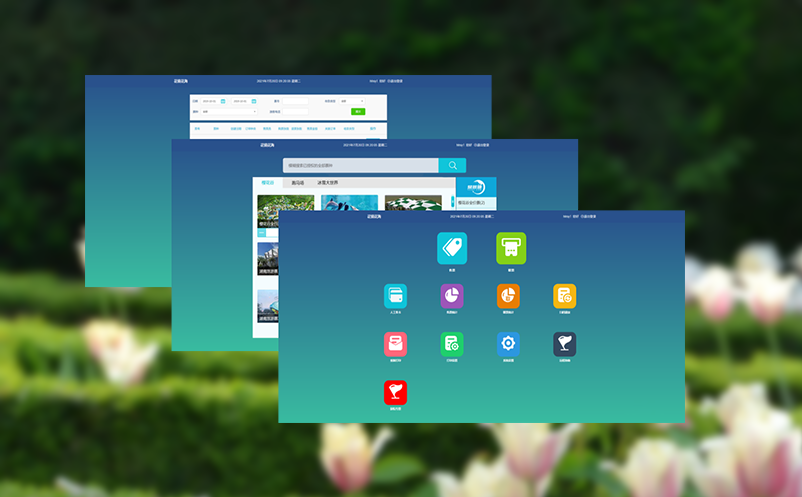Click the logout link in back window header
Viewport: 802px width, 497px height.
[395, 81]
